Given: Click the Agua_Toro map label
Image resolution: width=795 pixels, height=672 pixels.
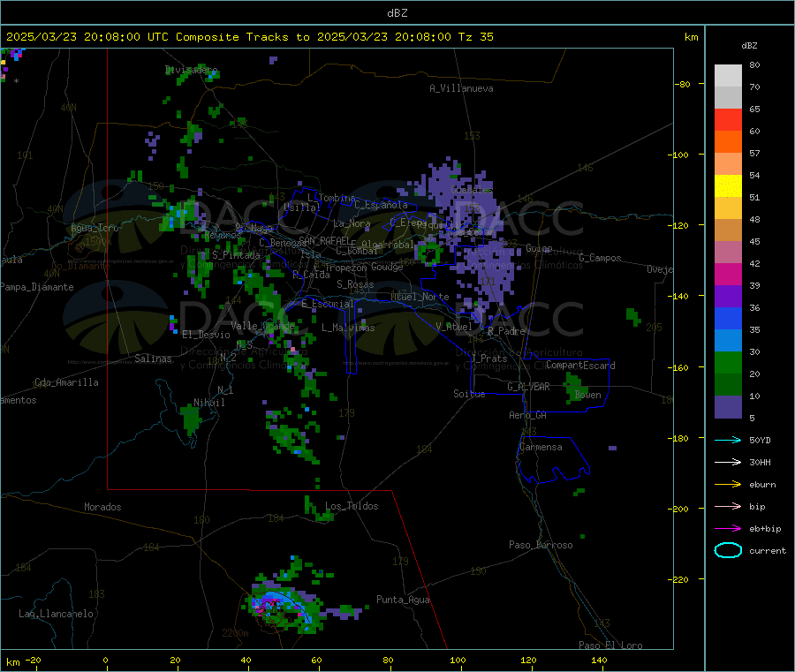Looking at the screenshot, I should coord(95,228).
